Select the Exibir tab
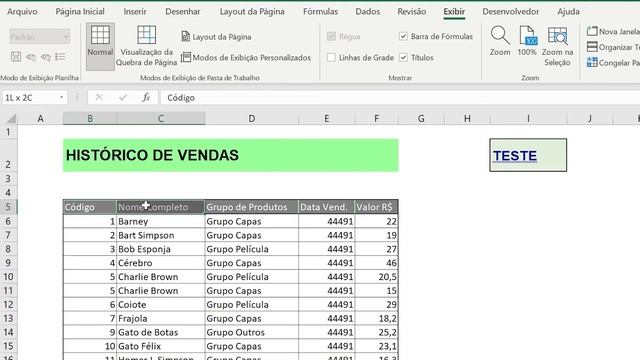 (454, 11)
